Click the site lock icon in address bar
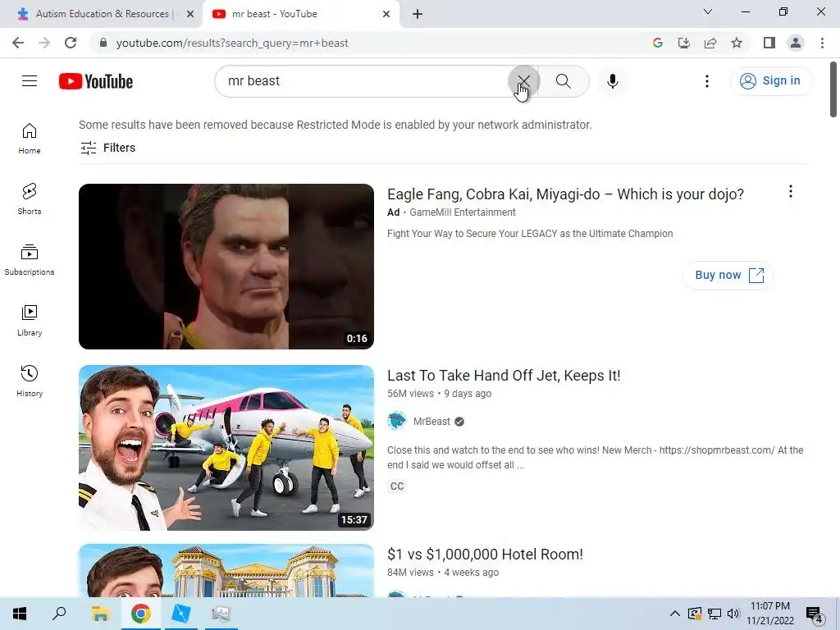Screen dimensions: 840x630 pyautogui.click(x=103, y=43)
